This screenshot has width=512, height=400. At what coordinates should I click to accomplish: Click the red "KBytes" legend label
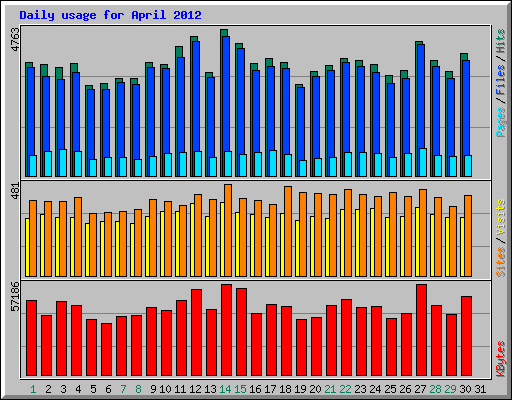501,359
